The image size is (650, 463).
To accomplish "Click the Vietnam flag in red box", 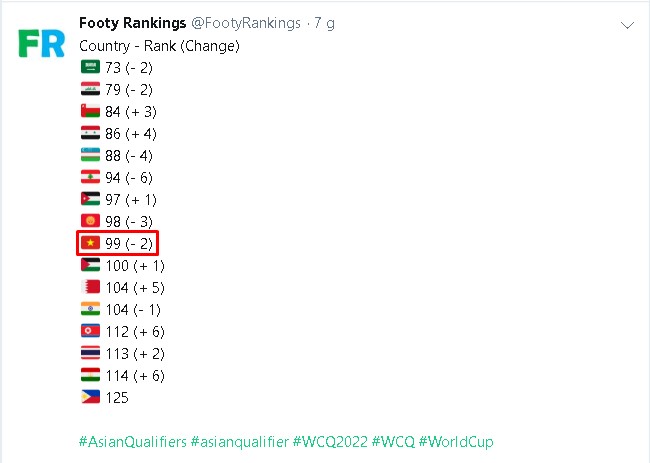I will coord(90,242).
